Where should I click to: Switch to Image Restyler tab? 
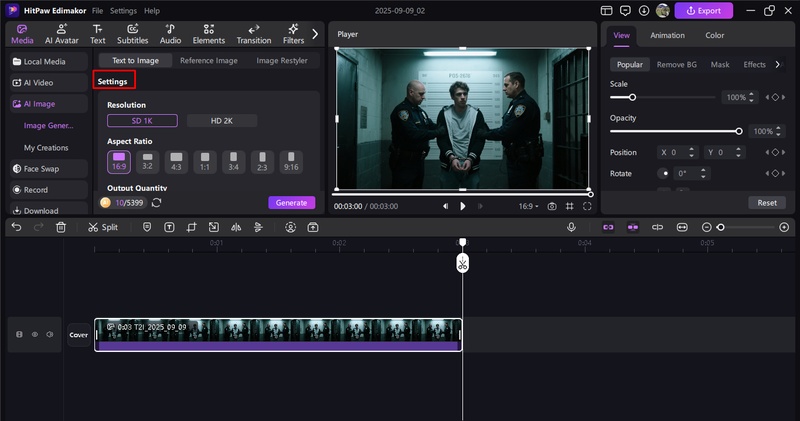(x=282, y=60)
